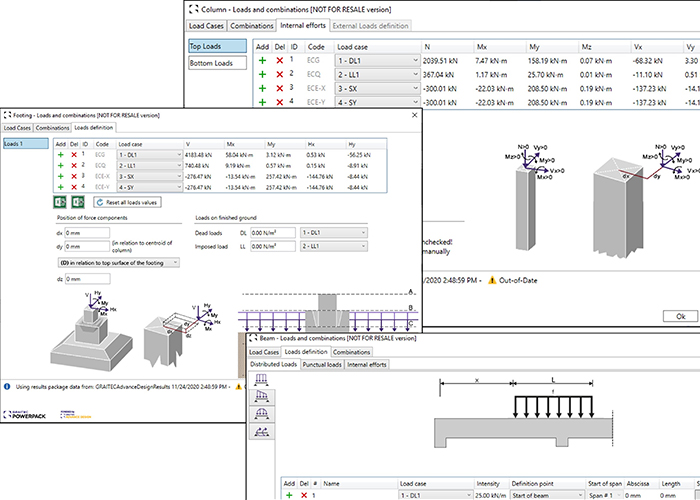Open the 'in relation to top surface of the footing' dropdown
The width and height of the screenshot is (700, 500).
click(119, 263)
